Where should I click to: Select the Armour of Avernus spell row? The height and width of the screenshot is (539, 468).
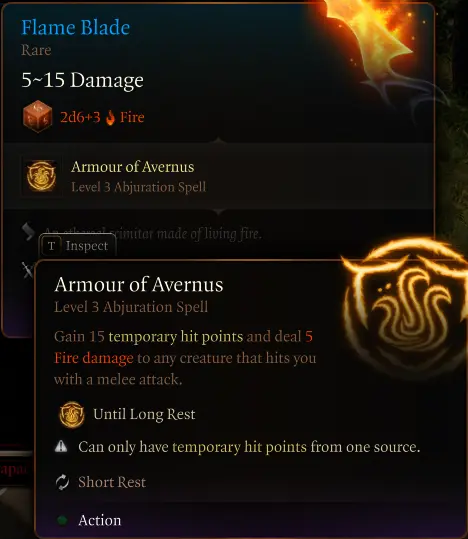(218, 176)
